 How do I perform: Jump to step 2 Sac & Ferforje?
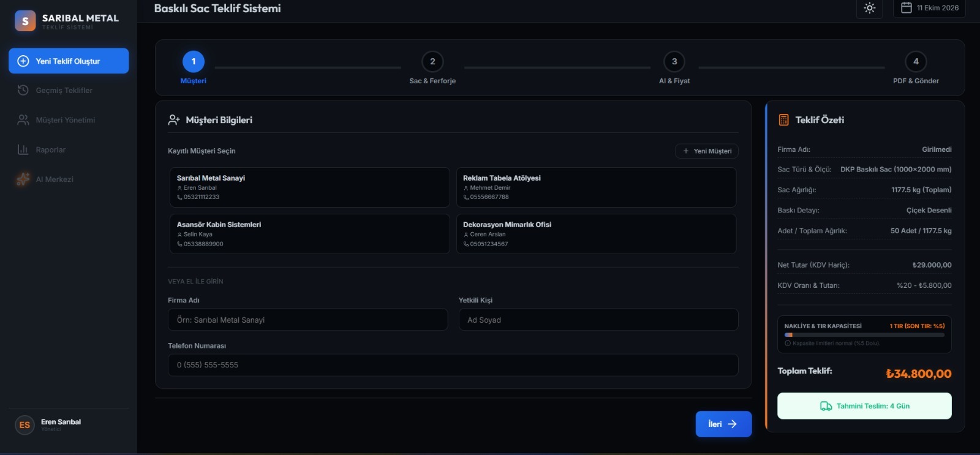pos(432,61)
